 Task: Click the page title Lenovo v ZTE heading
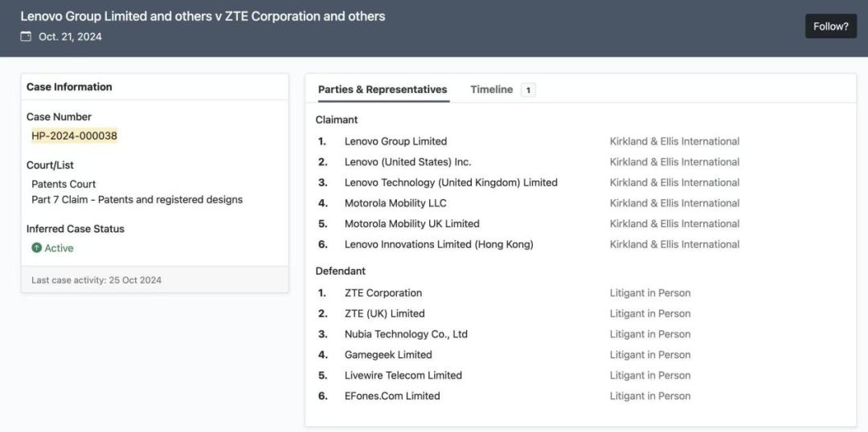203,16
